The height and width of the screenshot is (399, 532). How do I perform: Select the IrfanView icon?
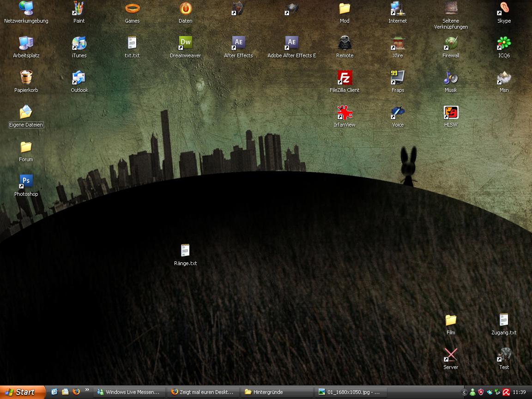345,113
